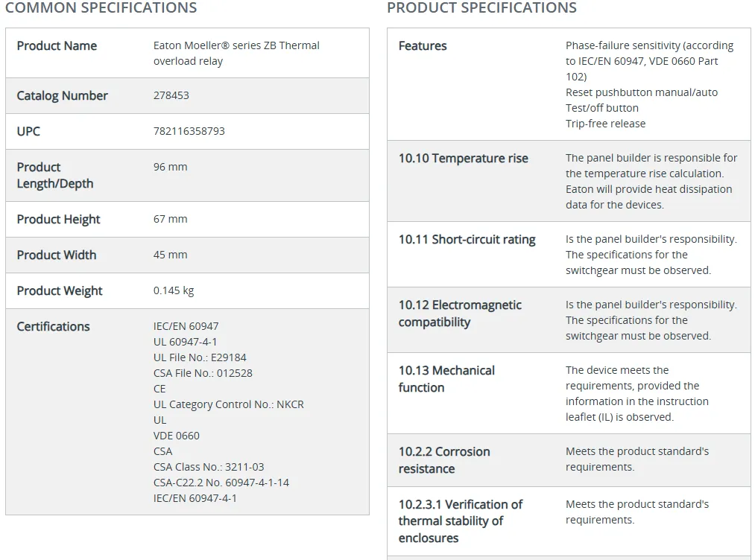Select the 10.12 Electromagnetic compatibility label
Screen dimensions: 755x560
click(460, 314)
